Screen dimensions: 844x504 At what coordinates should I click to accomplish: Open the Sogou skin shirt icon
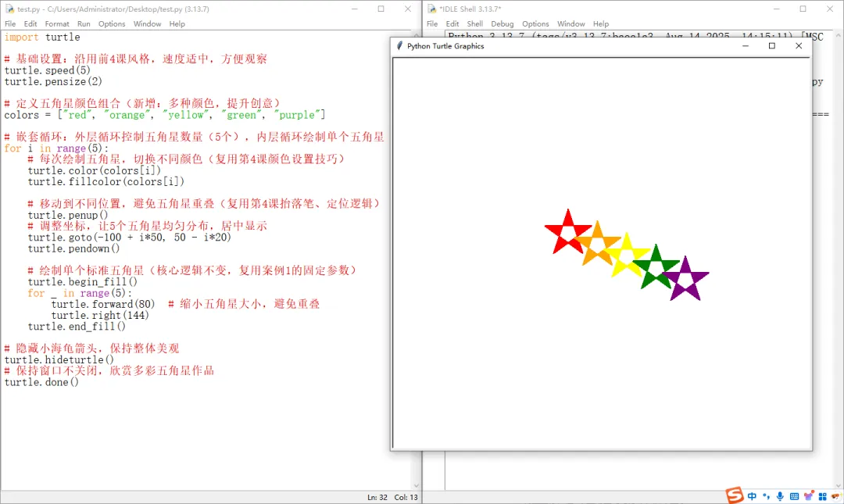pos(808,495)
